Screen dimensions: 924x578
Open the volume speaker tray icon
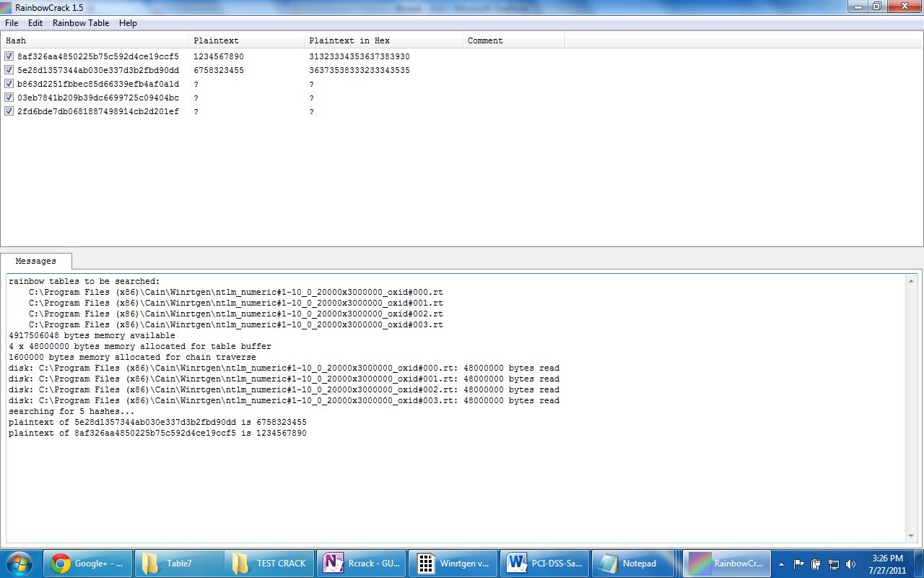[x=851, y=564]
